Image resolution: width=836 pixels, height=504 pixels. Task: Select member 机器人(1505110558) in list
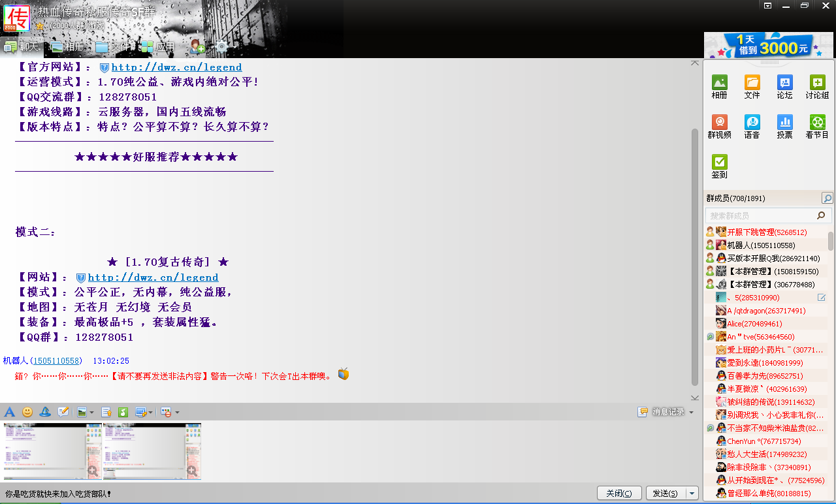point(765,245)
